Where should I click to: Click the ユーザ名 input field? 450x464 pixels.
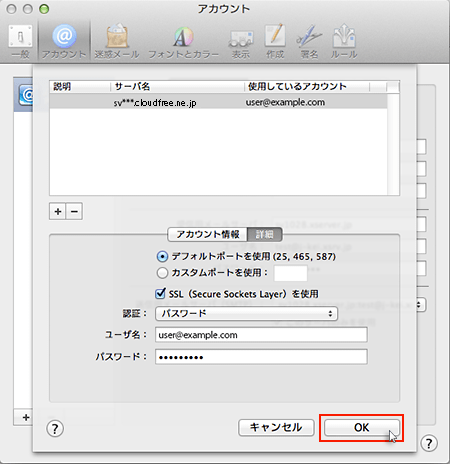point(261,335)
